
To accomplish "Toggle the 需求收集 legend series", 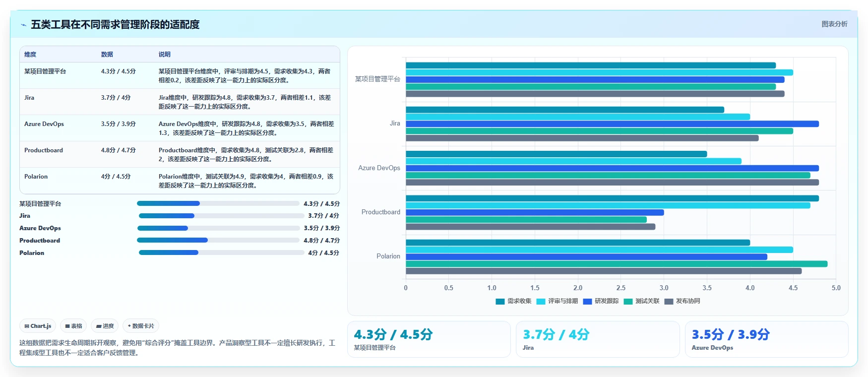I will [x=513, y=301].
